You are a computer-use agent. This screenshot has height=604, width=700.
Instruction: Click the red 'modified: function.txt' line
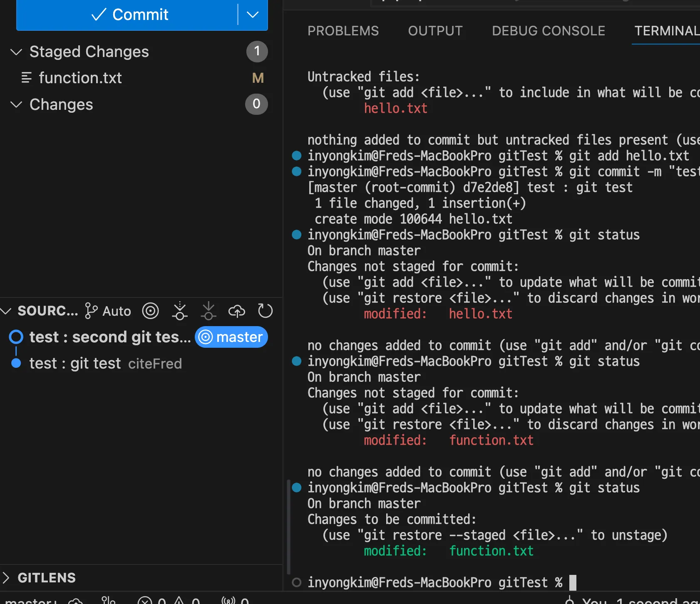click(449, 440)
